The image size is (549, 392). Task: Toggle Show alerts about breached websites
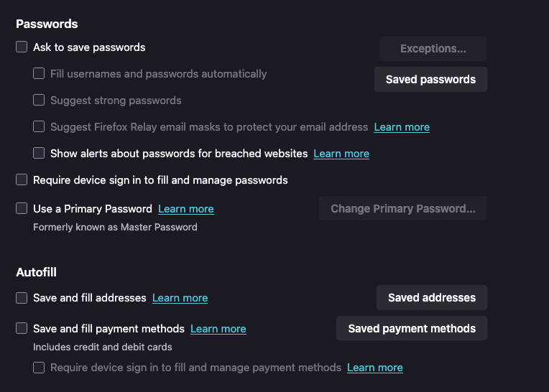pos(39,154)
